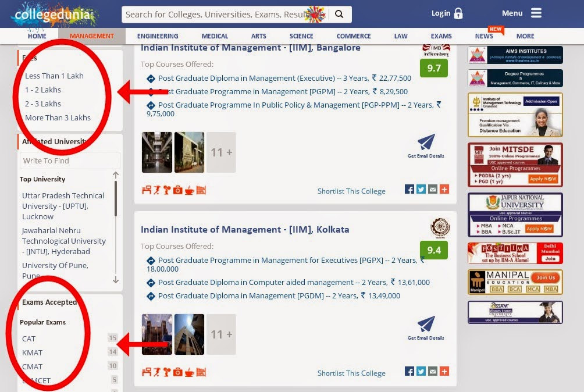Click Jaipur National University Apply Now

point(539,229)
